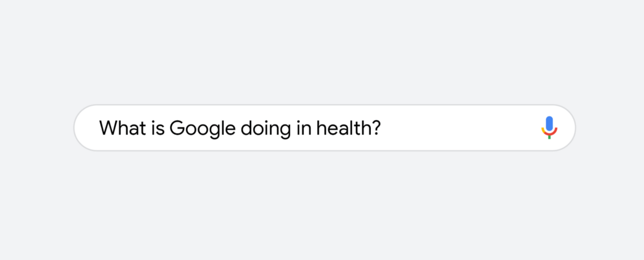This screenshot has width=644, height=260.
Task: Focus the "What is Google doing" search box
Action: pos(324,128)
